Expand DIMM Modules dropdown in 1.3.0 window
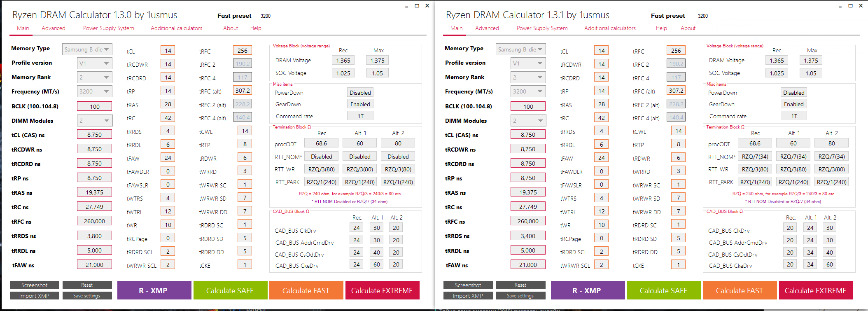This screenshot has width=868, height=311. click(94, 121)
